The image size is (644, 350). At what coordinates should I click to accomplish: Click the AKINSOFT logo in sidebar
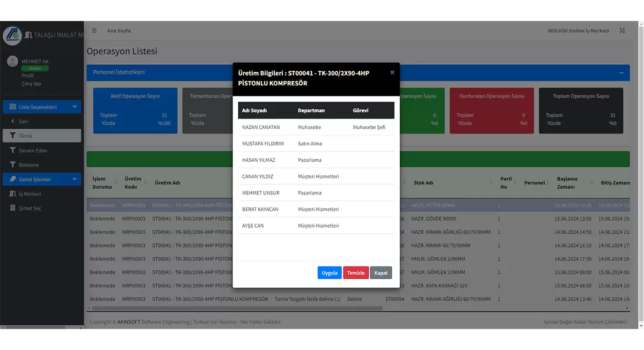(12, 35)
